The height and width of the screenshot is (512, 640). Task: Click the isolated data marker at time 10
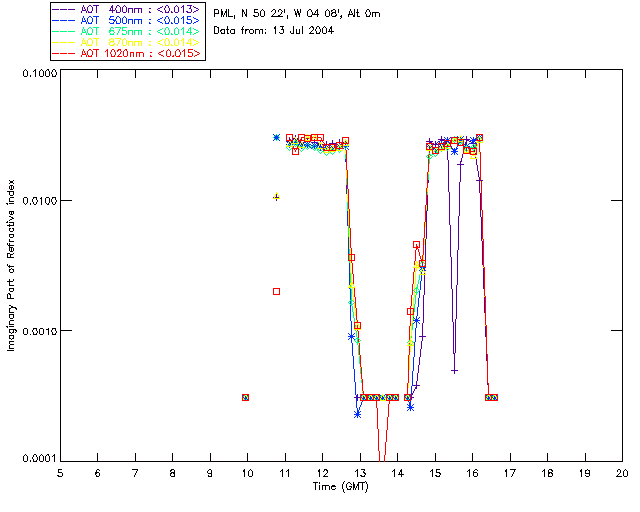pos(245,397)
